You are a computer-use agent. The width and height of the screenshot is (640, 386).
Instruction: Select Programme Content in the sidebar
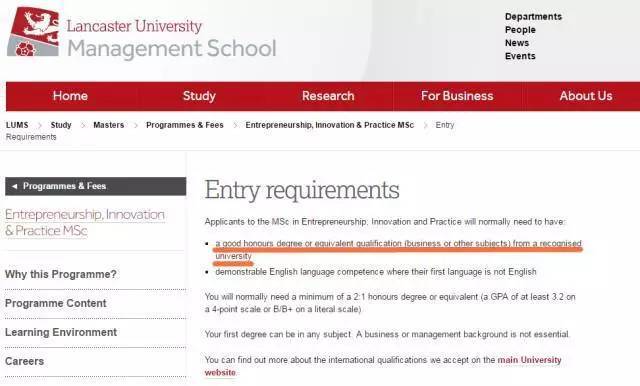coord(56,303)
